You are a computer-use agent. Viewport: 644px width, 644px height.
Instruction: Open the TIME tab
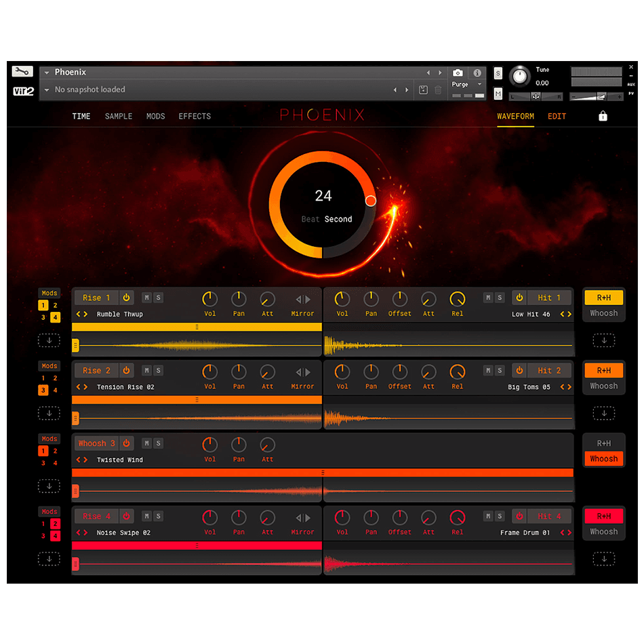point(81,116)
